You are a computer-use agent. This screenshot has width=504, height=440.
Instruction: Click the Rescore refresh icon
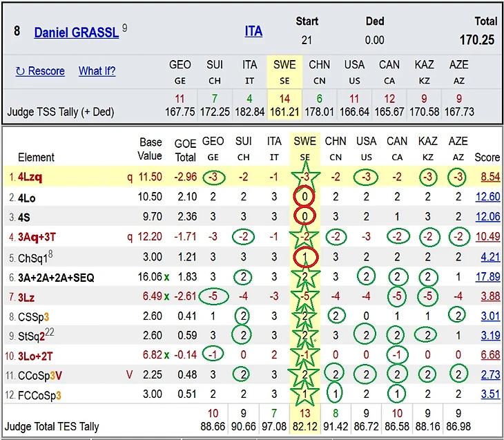[x=20, y=71]
